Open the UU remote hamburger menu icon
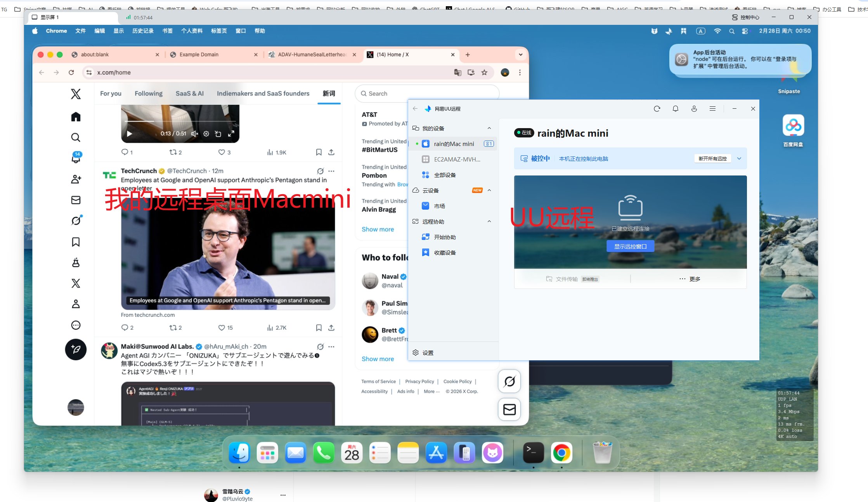868x502 pixels. pyautogui.click(x=712, y=109)
